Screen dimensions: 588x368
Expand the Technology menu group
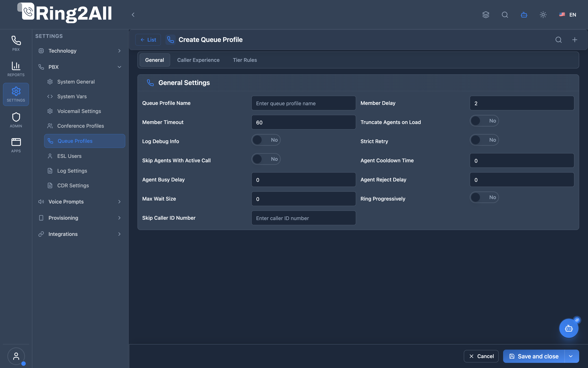(80, 51)
